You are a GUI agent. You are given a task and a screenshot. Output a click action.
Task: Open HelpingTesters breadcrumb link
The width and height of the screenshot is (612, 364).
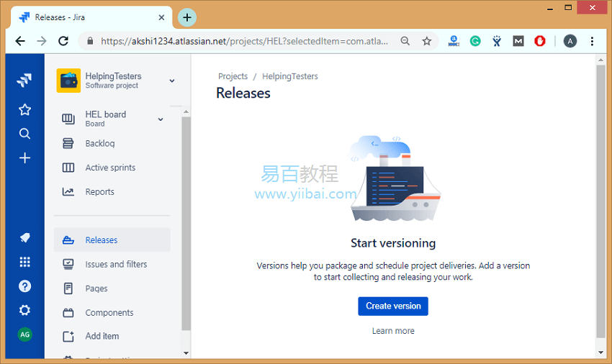[x=290, y=76]
